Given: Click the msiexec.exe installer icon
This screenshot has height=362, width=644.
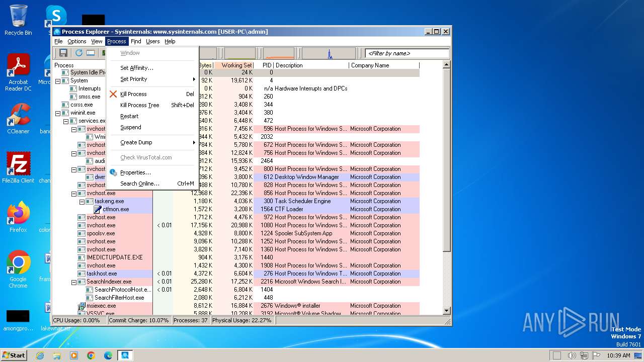Looking at the screenshot, I should click(82, 306).
